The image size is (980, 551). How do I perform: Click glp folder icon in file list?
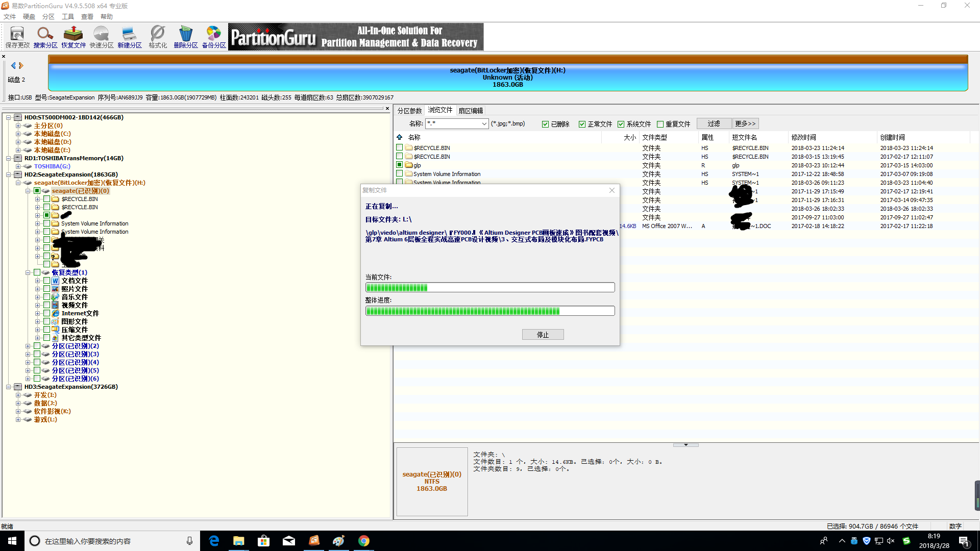[409, 165]
